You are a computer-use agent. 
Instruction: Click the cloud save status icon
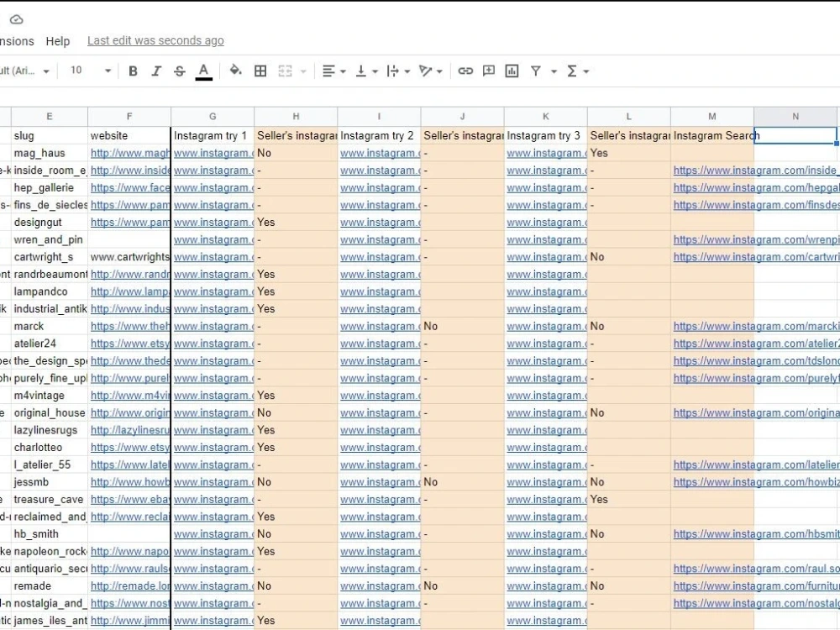point(17,20)
